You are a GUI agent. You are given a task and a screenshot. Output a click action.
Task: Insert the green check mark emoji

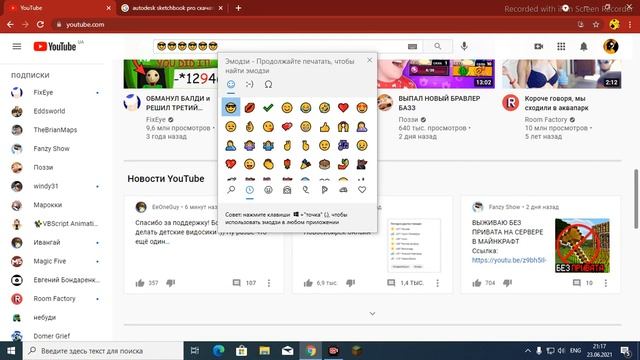[x=268, y=108]
